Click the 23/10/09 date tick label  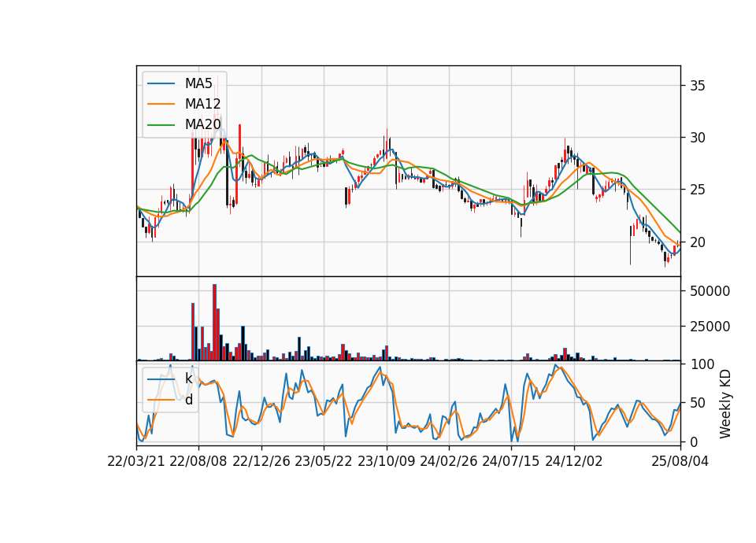tap(386, 461)
